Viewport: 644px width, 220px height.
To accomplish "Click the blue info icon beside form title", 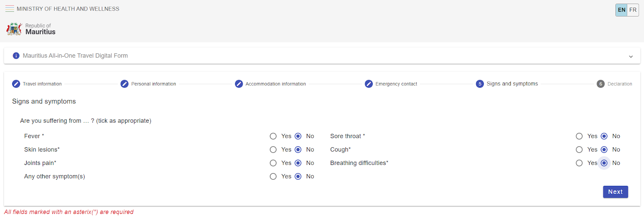I will pyautogui.click(x=16, y=56).
